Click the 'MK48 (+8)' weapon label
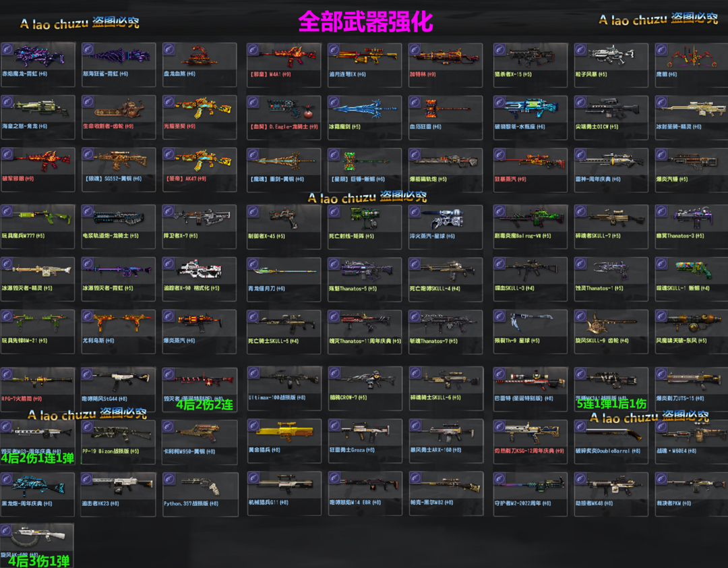Viewport: 728px width, 568px height. point(594,503)
